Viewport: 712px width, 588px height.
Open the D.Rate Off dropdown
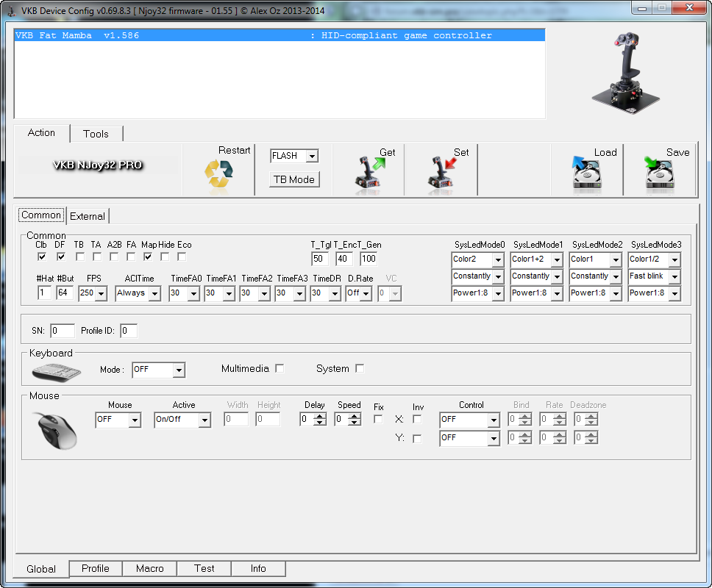366,293
